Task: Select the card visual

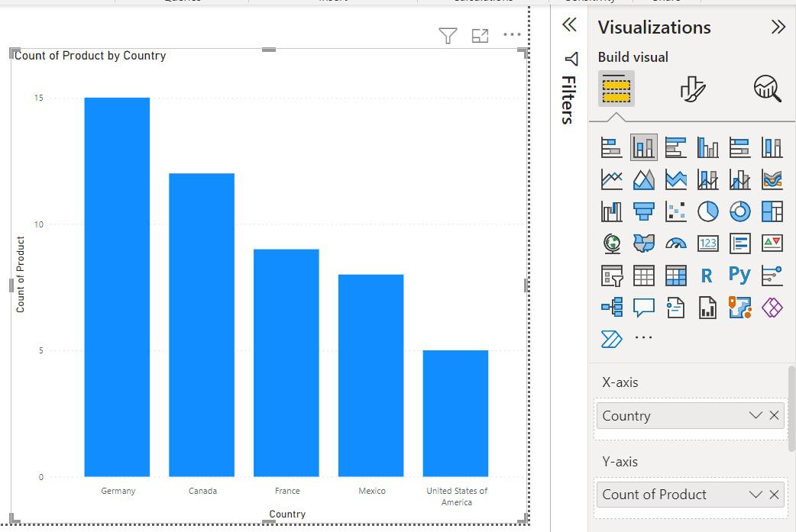Action: [x=707, y=243]
